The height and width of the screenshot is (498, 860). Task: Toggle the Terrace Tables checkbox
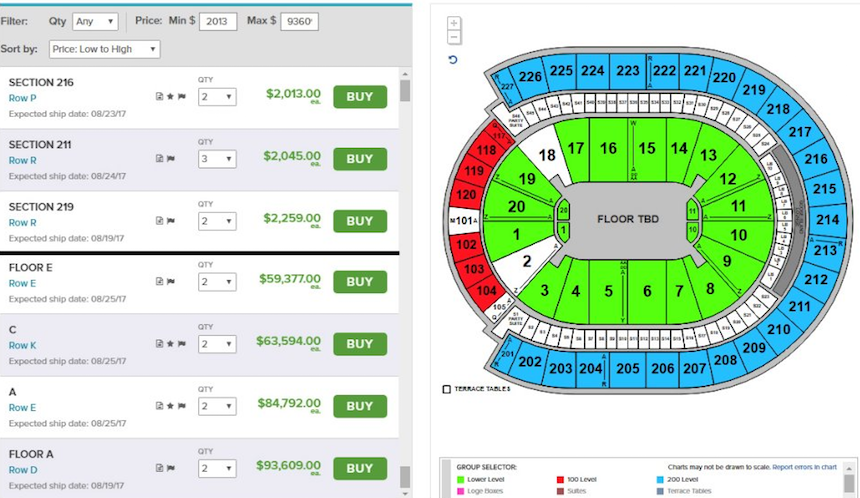coord(446,389)
